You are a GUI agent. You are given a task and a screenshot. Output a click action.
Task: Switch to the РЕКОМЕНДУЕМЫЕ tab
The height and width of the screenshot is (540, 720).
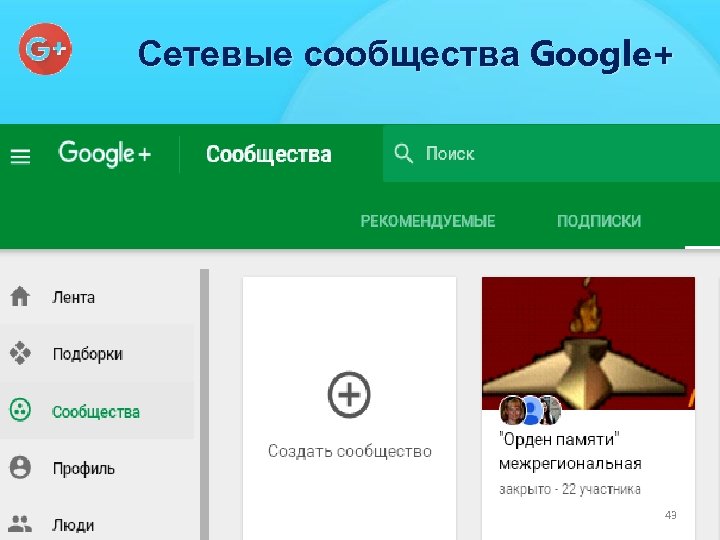point(428,221)
